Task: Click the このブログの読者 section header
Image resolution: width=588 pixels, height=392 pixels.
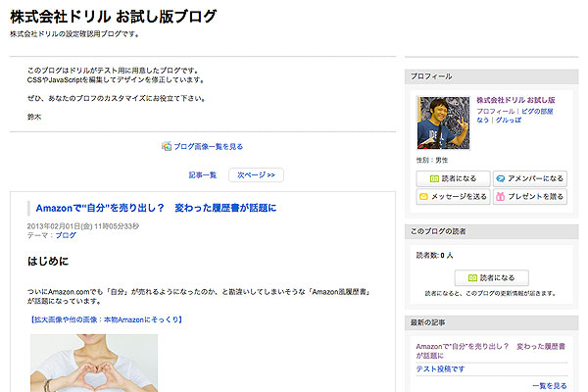Action: (x=492, y=231)
